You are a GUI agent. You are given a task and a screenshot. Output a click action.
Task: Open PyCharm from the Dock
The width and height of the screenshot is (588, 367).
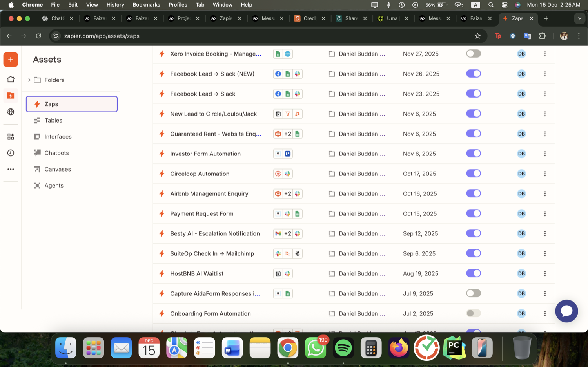pos(454,348)
